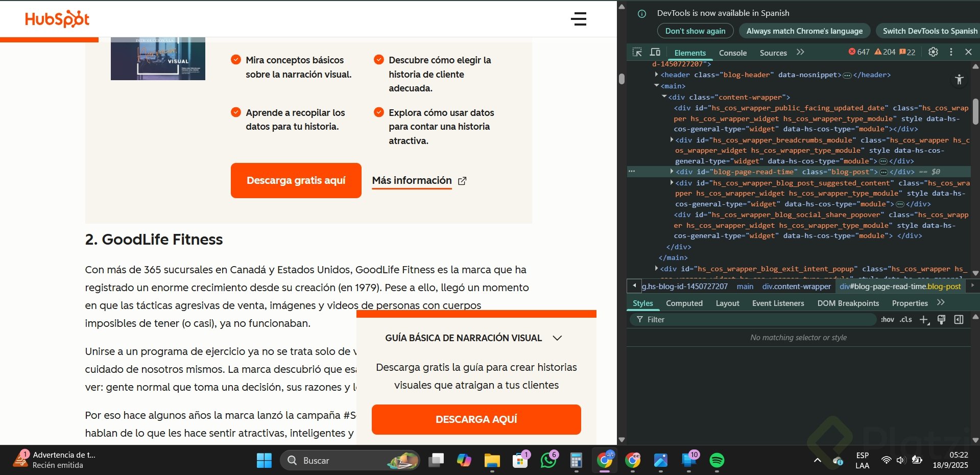
Task: Toggle the :hov element state panel
Action: 888,320
